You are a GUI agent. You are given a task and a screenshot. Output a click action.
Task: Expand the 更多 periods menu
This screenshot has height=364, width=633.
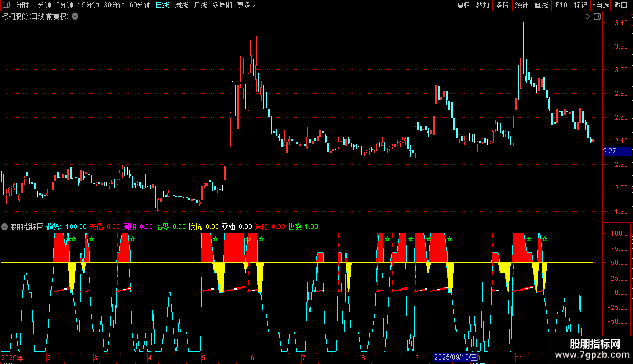click(246, 5)
